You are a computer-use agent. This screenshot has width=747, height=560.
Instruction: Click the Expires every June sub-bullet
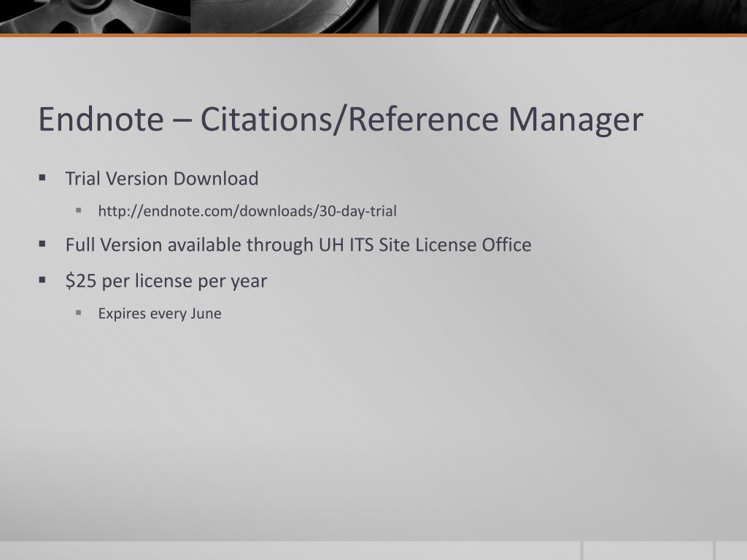[160, 314]
